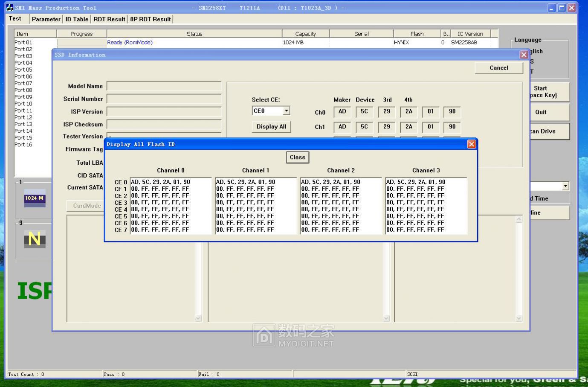Click the Test Count status bar entry
This screenshot has width=588, height=387.
(x=26, y=374)
